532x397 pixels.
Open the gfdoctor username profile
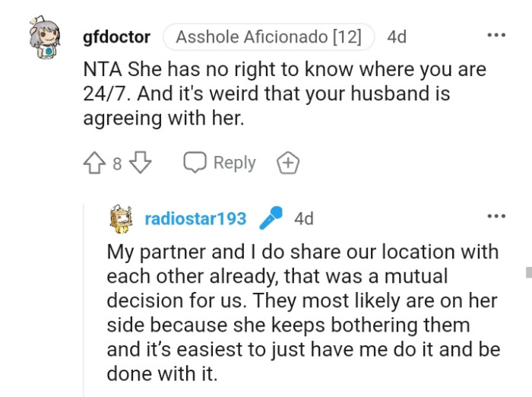click(116, 37)
